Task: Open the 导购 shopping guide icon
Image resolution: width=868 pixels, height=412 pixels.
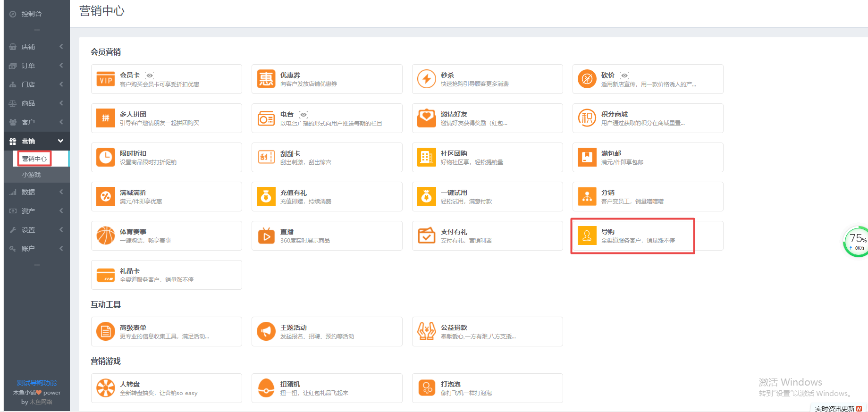Action: (x=587, y=235)
